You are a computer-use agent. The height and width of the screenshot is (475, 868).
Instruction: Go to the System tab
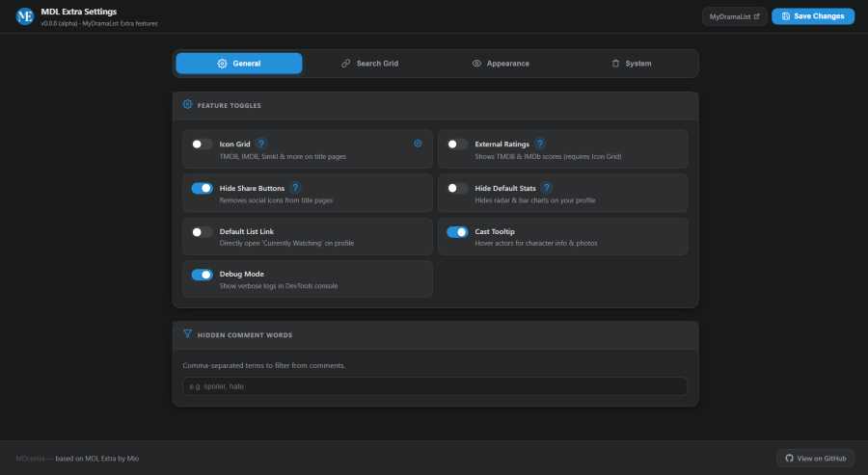click(632, 64)
